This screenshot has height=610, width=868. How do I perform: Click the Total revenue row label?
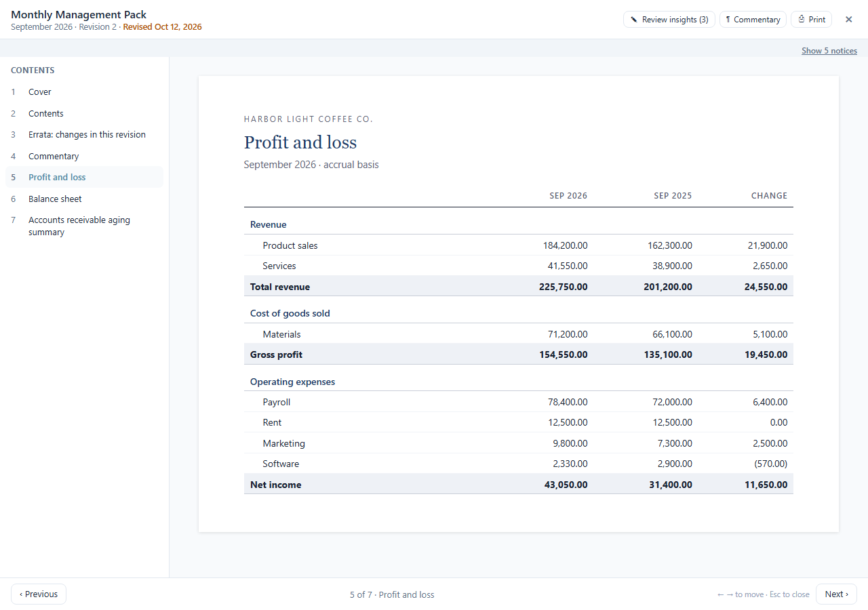click(280, 287)
